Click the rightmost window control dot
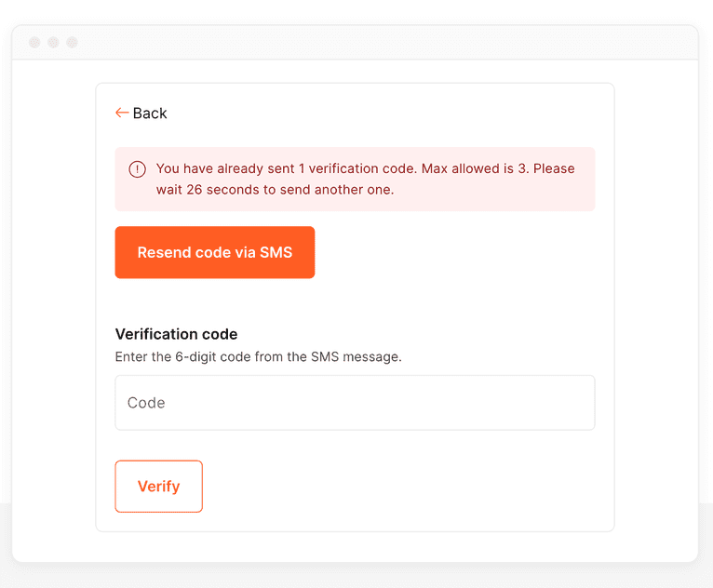The image size is (713, 588). (x=72, y=43)
